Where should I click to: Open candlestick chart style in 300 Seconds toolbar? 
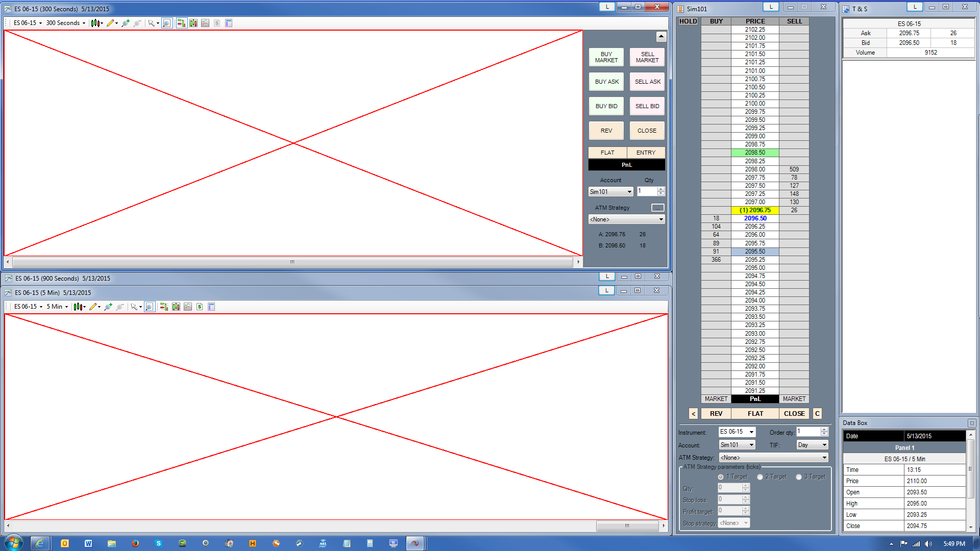[95, 23]
